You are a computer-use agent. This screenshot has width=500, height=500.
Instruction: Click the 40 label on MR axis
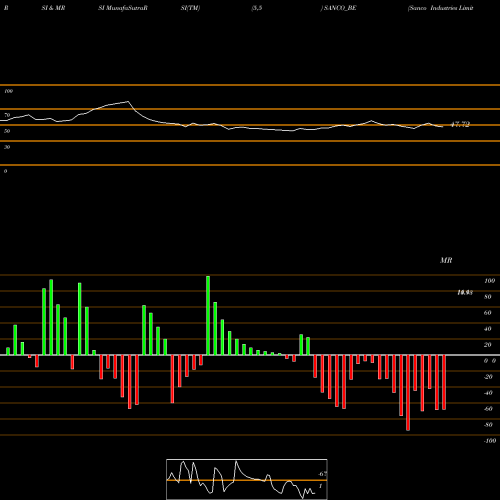pos(488,329)
